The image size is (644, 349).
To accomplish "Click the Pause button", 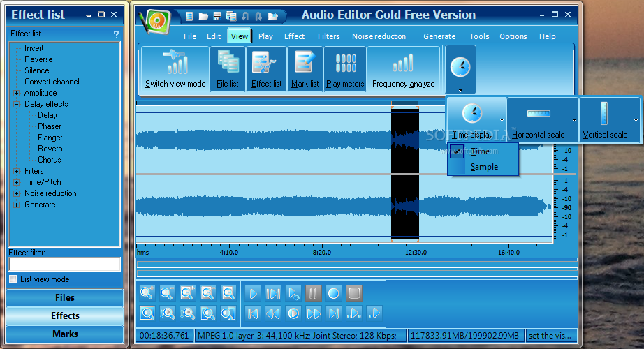I will pos(314,293).
